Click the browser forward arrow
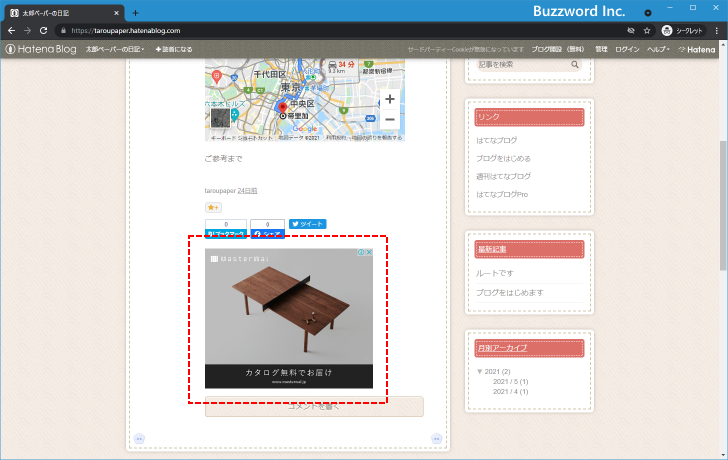The width and height of the screenshot is (728, 460). click(x=27, y=31)
